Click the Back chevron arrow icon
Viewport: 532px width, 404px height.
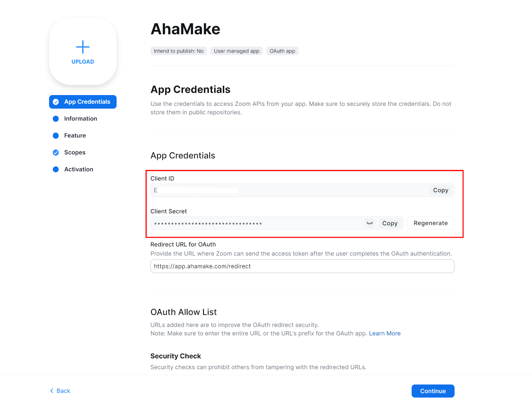point(52,391)
